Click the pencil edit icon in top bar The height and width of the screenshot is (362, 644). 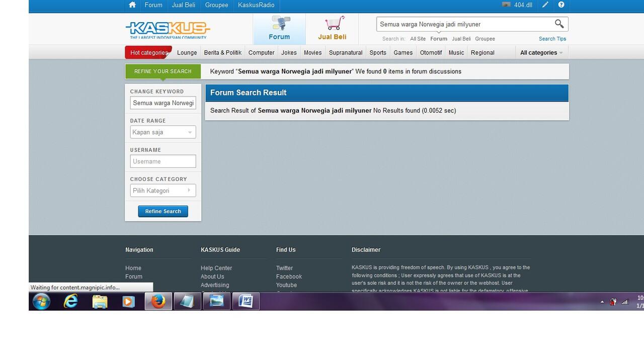545,5
